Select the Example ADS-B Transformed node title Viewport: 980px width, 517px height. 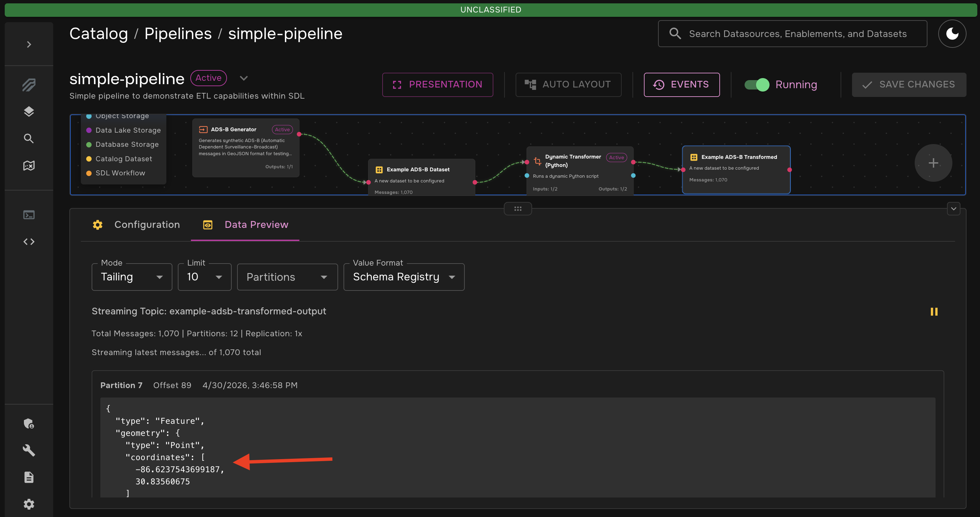tap(739, 157)
